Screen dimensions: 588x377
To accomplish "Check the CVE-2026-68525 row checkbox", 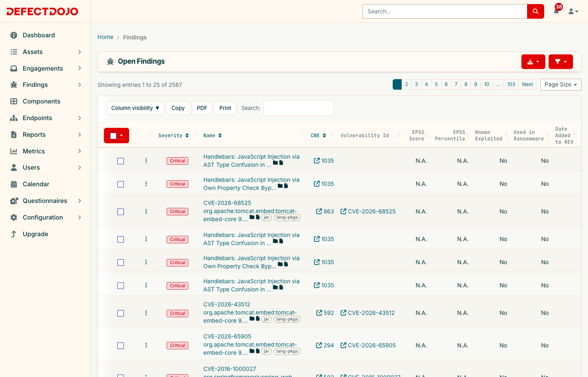I will (x=121, y=212).
